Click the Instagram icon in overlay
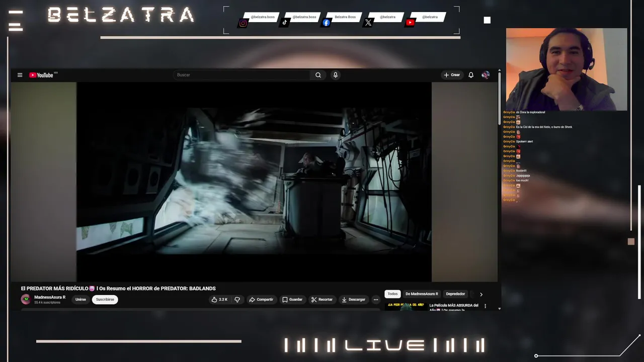This screenshot has width=644, height=362. coord(243,23)
